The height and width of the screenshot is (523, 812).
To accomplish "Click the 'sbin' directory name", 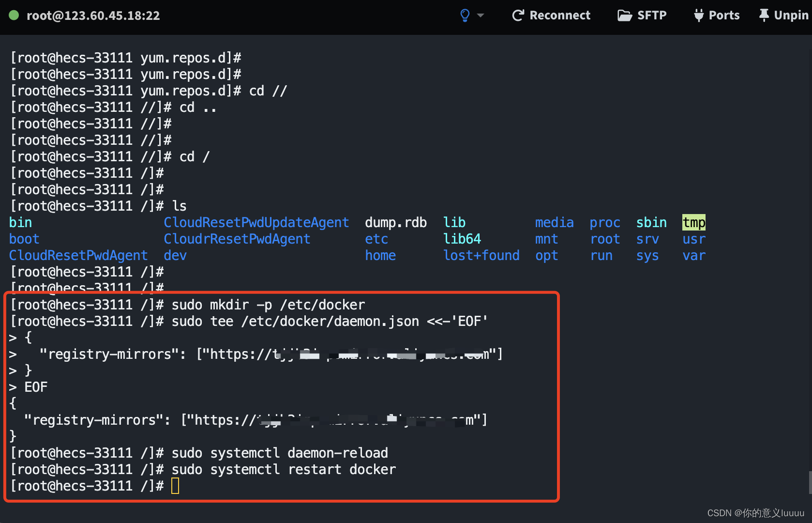I will click(x=651, y=222).
